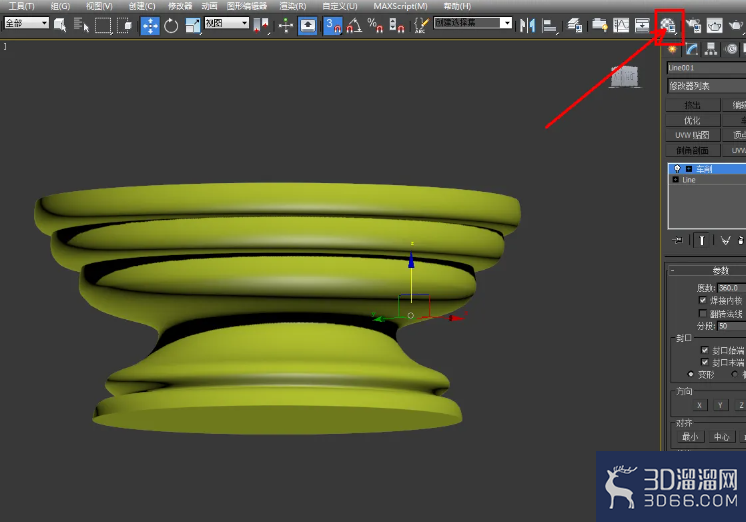Toggle the 3D Snaps button
The image size is (746, 522).
(333, 25)
